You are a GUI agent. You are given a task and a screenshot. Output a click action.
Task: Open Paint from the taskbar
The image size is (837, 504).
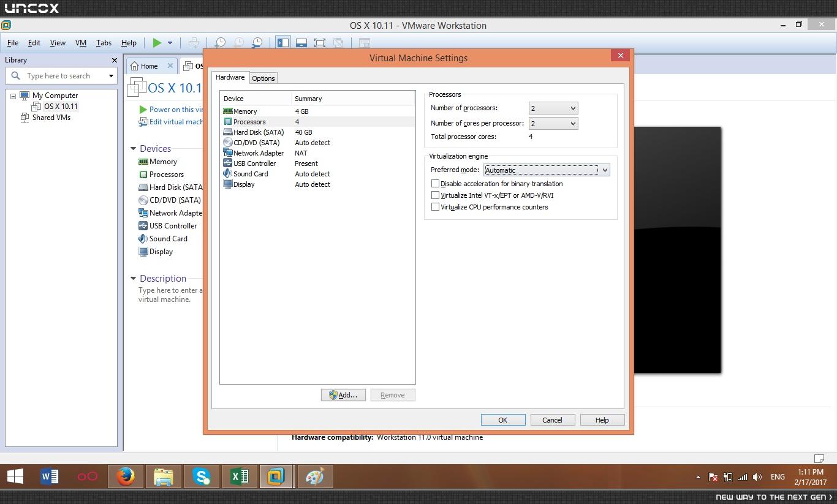316,476
